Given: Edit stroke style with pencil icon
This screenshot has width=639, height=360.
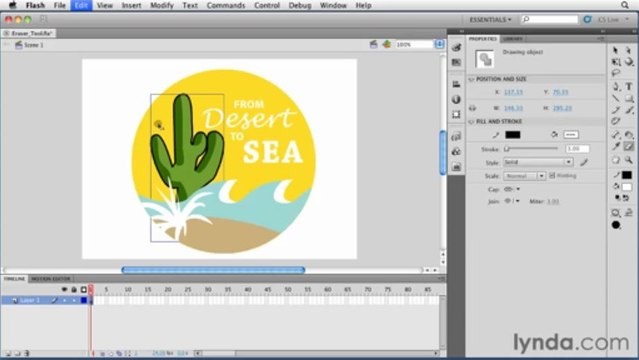Looking at the screenshot, I should pos(584,162).
